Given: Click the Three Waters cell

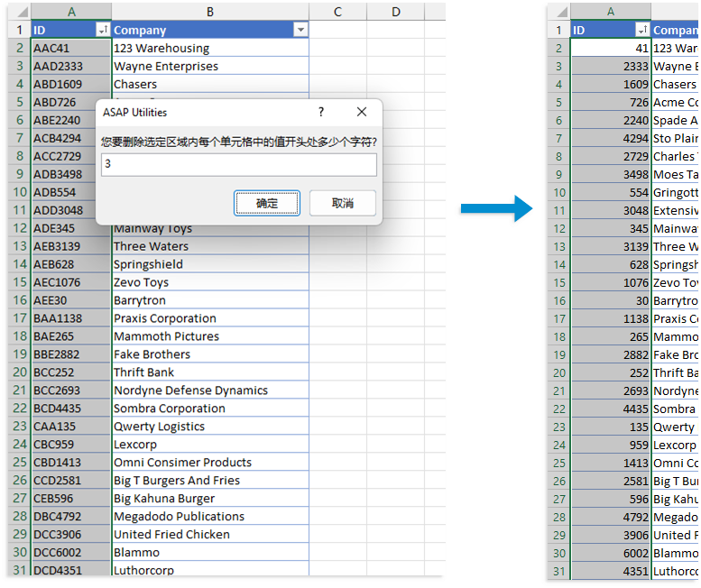Looking at the screenshot, I should coord(210,246).
